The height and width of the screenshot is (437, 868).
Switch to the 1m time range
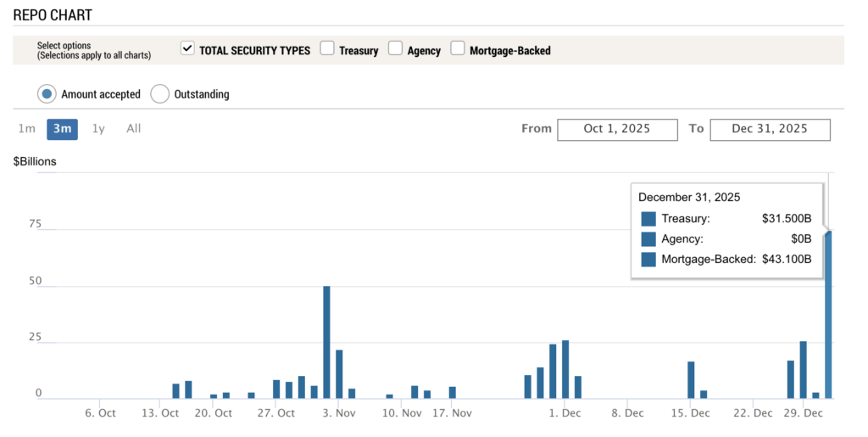27,129
